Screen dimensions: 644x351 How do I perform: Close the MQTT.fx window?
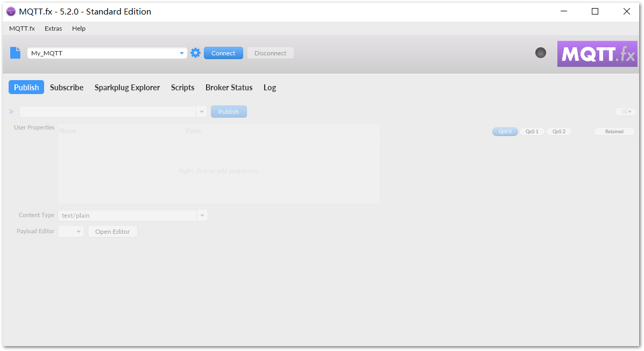click(626, 11)
